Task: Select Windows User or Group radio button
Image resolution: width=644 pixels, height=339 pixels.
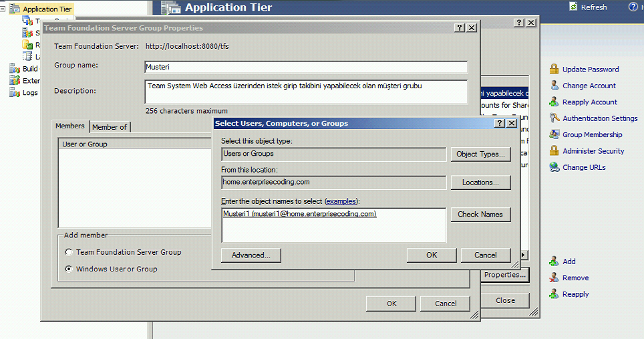Action: pos(69,269)
